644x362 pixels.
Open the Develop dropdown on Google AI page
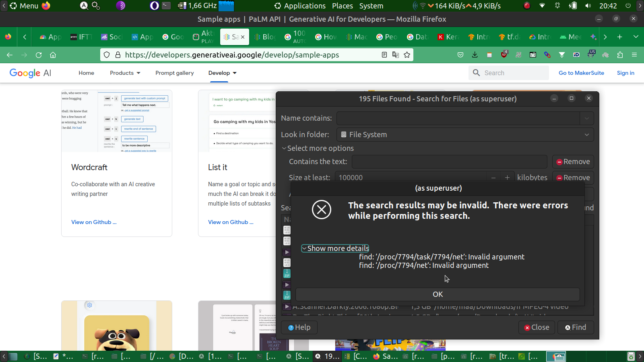coord(223,73)
